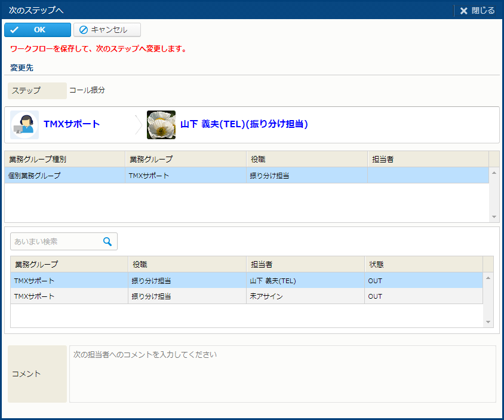The image size is (504, 420).
Task: Click upper table scrollbar down arrow
Action: click(x=494, y=216)
